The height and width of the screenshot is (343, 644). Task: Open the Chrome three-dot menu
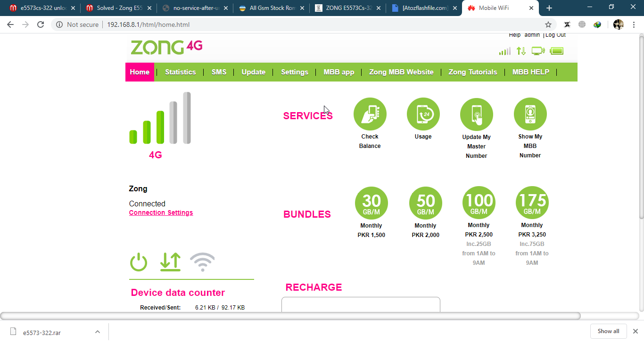(x=634, y=24)
